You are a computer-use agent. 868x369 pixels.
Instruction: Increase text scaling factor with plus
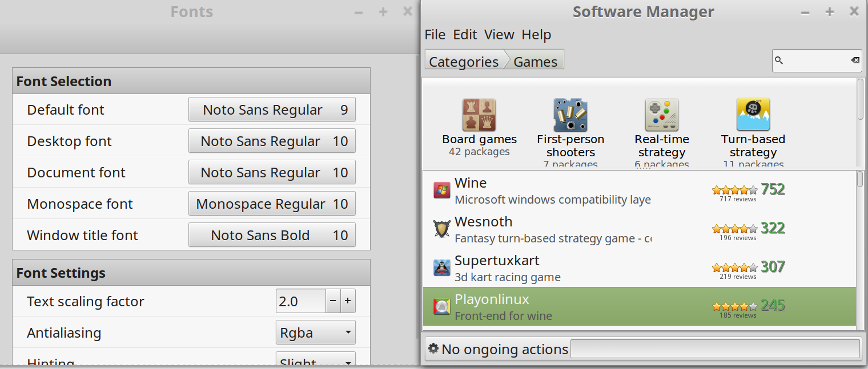[348, 301]
